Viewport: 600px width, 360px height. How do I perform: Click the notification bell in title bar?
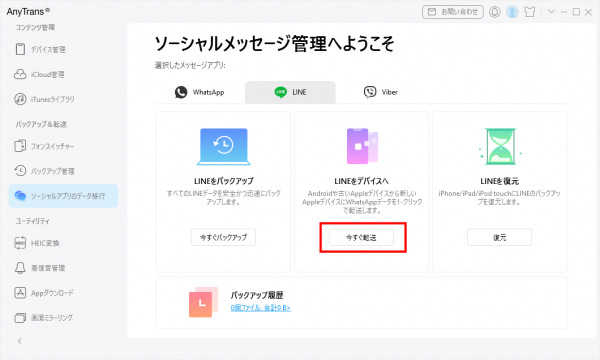(x=494, y=12)
